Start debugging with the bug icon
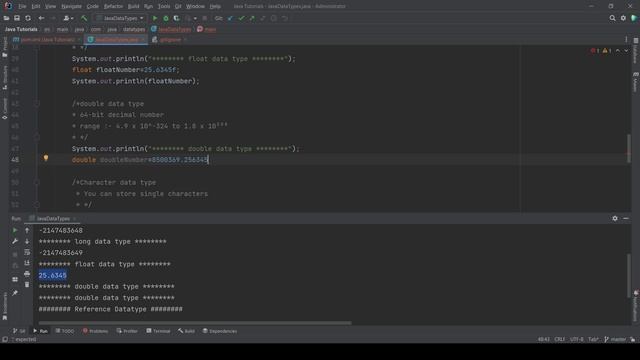The height and width of the screenshot is (360, 640). 166,18
